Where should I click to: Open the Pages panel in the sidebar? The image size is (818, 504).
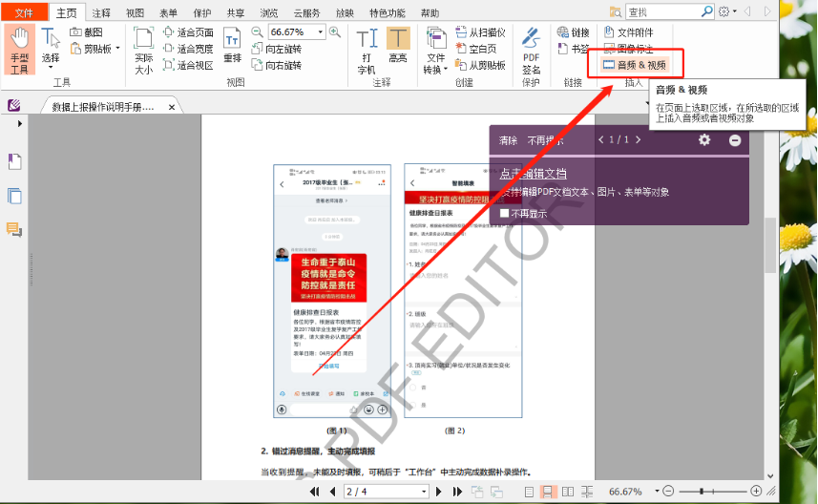14,161
